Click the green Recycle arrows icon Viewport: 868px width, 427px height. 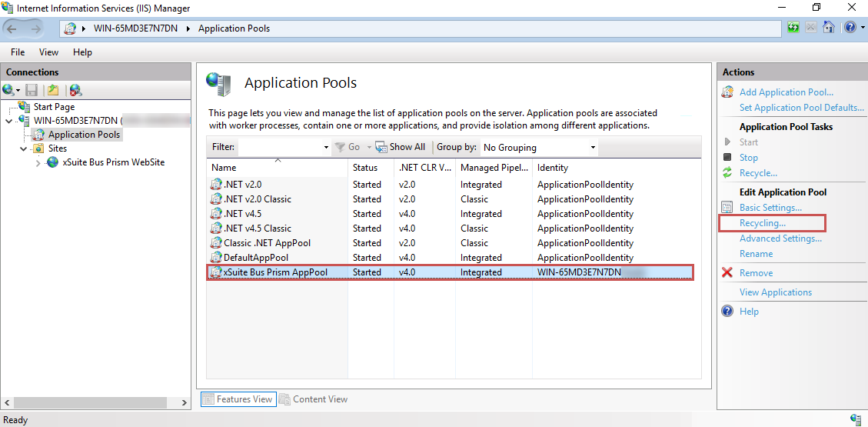[x=727, y=173]
